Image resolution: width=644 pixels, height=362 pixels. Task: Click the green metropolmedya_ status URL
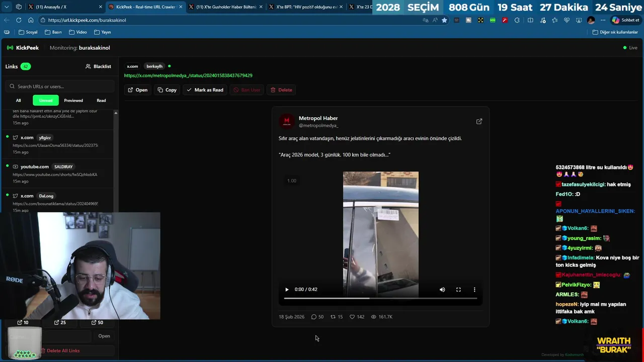click(188, 75)
